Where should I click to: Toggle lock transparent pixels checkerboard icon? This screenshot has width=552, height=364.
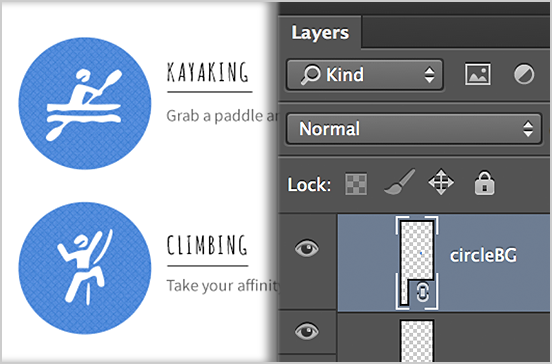(x=356, y=184)
